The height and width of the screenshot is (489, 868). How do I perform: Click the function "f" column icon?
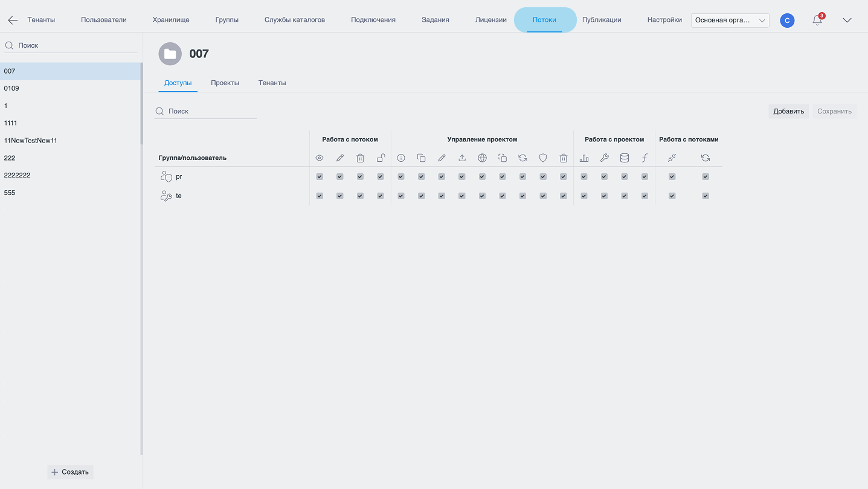[645, 158]
